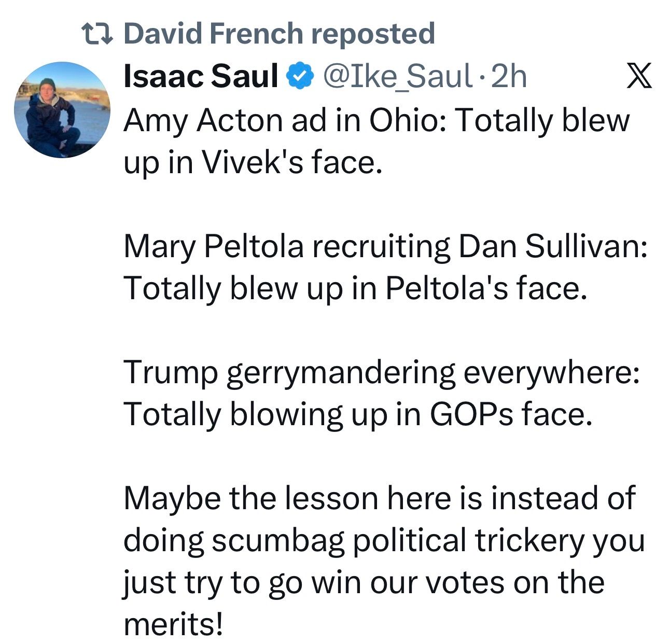Click the word "reposted" in header
The height and width of the screenshot is (644, 669).
[x=373, y=35]
